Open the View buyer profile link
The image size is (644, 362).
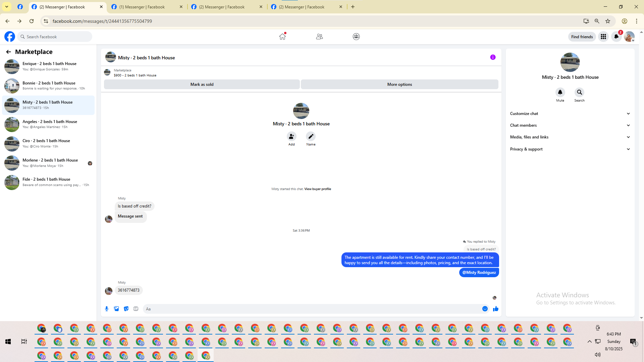point(317,189)
